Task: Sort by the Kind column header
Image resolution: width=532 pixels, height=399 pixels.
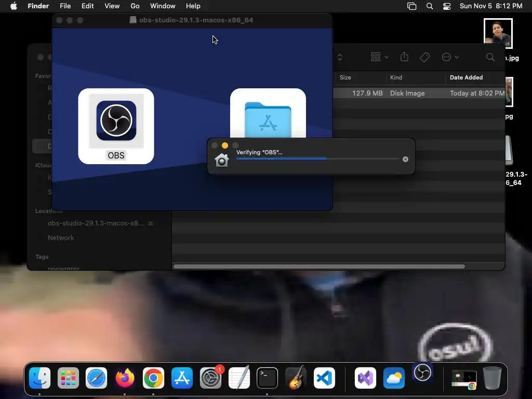Action: 396,77
